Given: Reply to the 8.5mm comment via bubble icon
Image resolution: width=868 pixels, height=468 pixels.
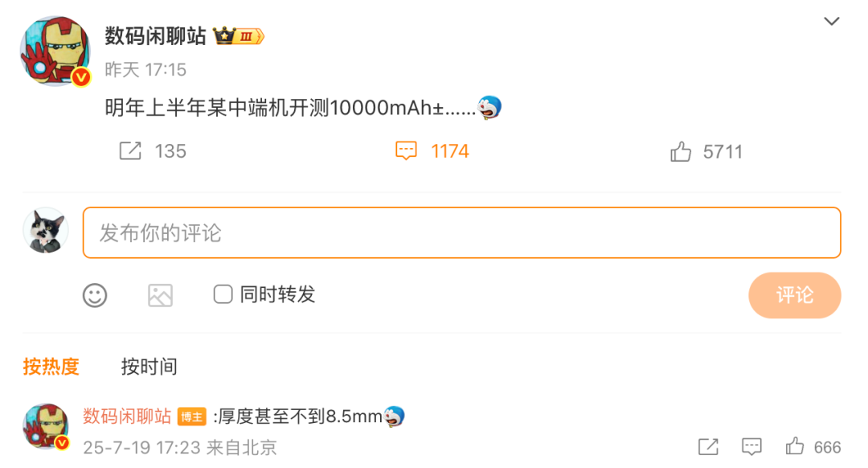Looking at the screenshot, I should point(751,446).
